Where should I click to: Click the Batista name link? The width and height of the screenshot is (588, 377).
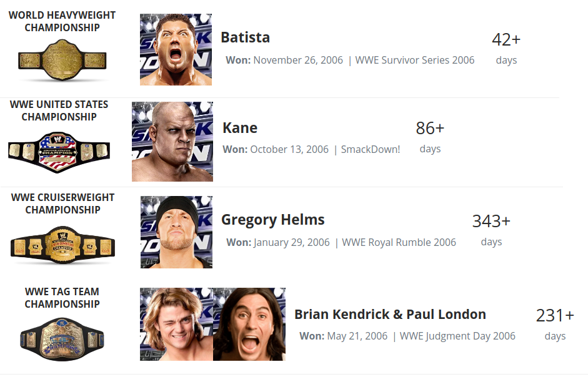pyautogui.click(x=245, y=37)
